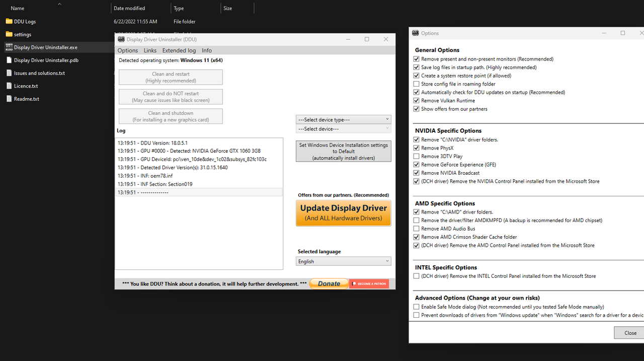
Task: Select log line INF: oem78.inf
Action: [199, 176]
